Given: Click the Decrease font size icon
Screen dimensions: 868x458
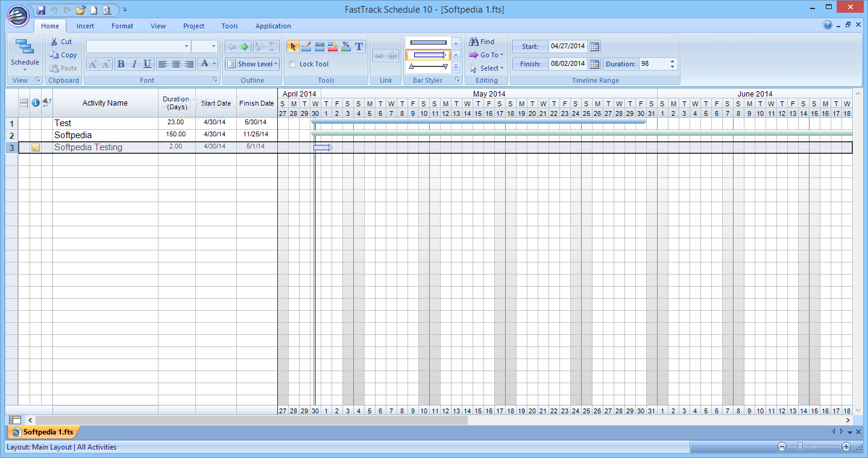Looking at the screenshot, I should [x=105, y=64].
